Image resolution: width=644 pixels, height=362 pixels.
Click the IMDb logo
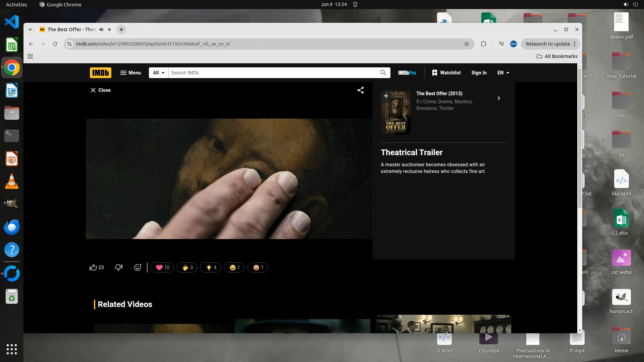coord(100,73)
